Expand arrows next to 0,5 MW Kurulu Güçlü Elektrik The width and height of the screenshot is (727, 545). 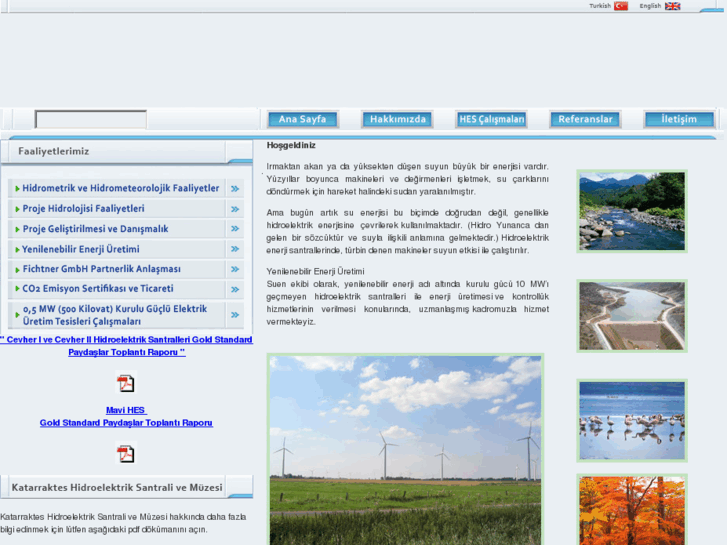pos(235,315)
